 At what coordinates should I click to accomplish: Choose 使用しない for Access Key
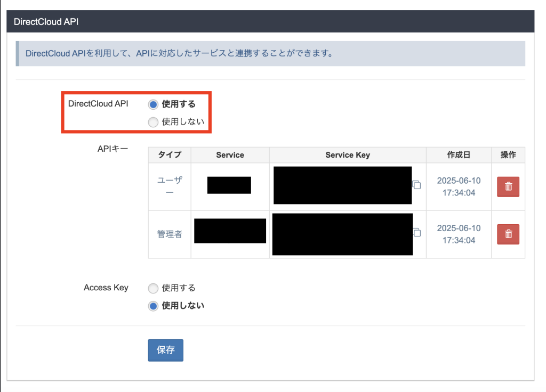[153, 306]
